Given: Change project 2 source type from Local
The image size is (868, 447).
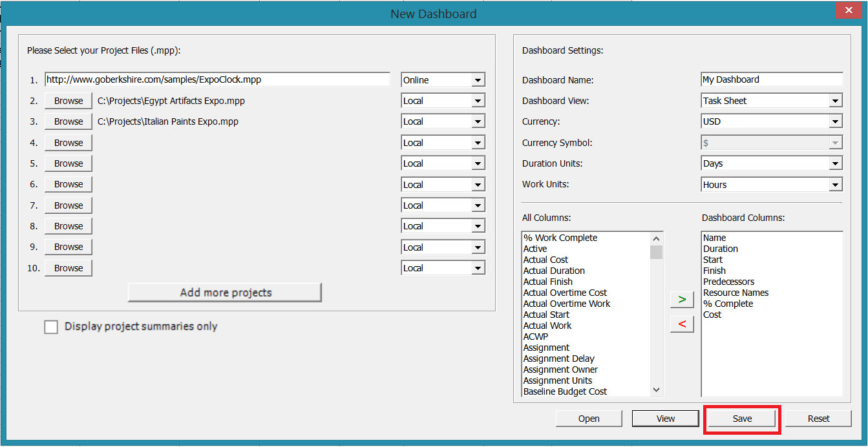Looking at the screenshot, I should coord(478,100).
